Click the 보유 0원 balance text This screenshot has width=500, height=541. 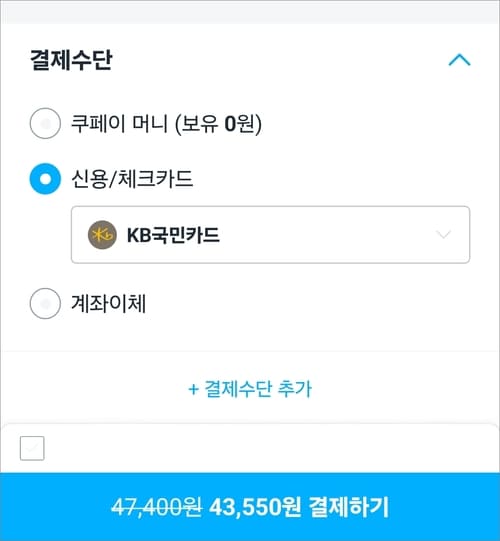[x=218, y=124]
